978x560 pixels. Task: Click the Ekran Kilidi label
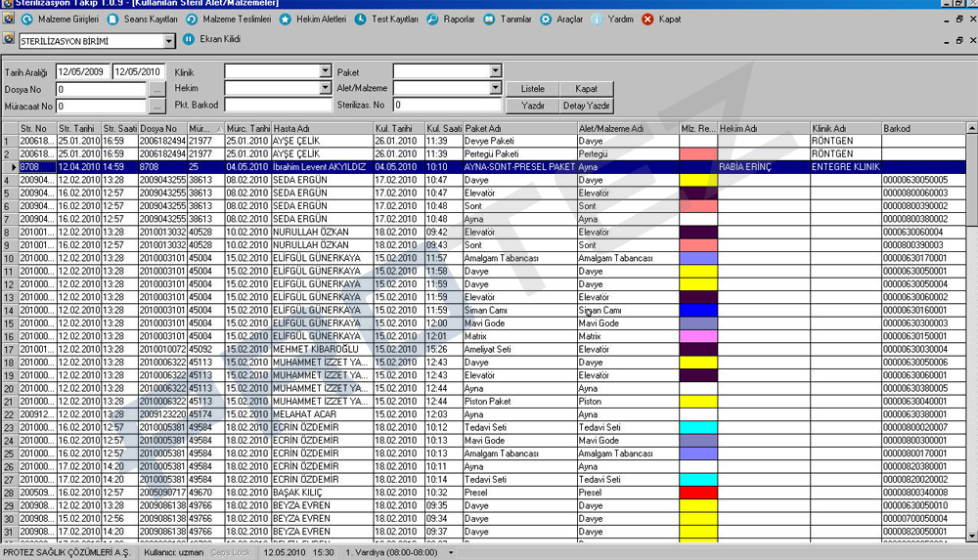[x=219, y=39]
